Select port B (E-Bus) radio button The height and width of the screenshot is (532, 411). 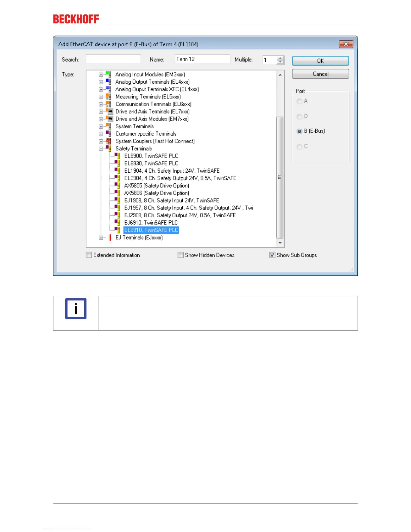tap(300, 131)
